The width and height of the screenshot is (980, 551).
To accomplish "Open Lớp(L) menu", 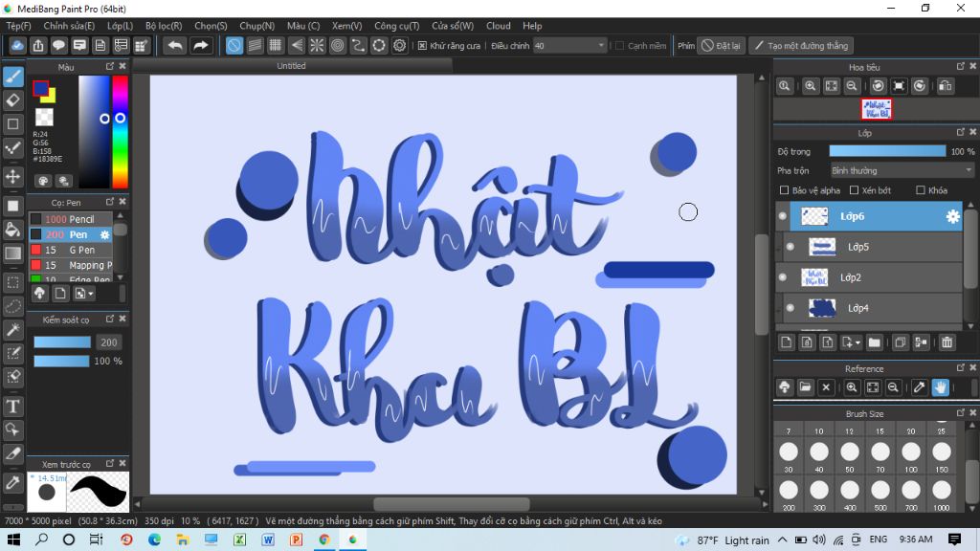I will point(120,26).
